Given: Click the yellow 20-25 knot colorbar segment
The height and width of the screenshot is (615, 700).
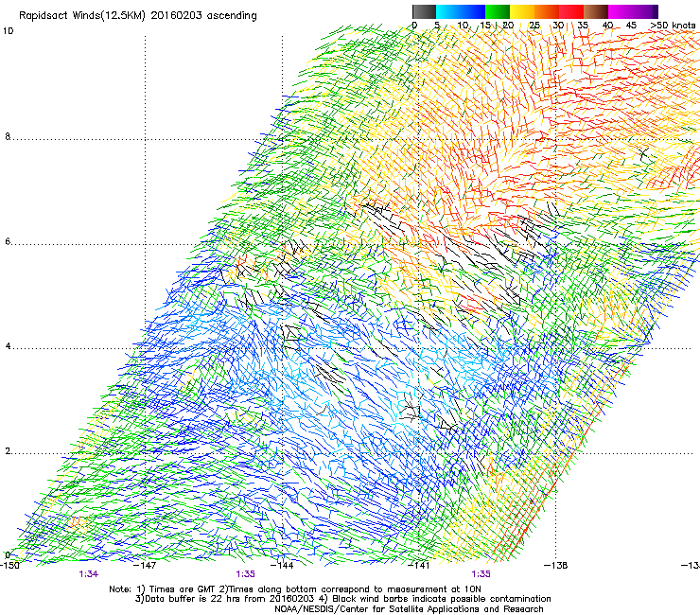Looking at the screenshot, I should click(x=522, y=11).
